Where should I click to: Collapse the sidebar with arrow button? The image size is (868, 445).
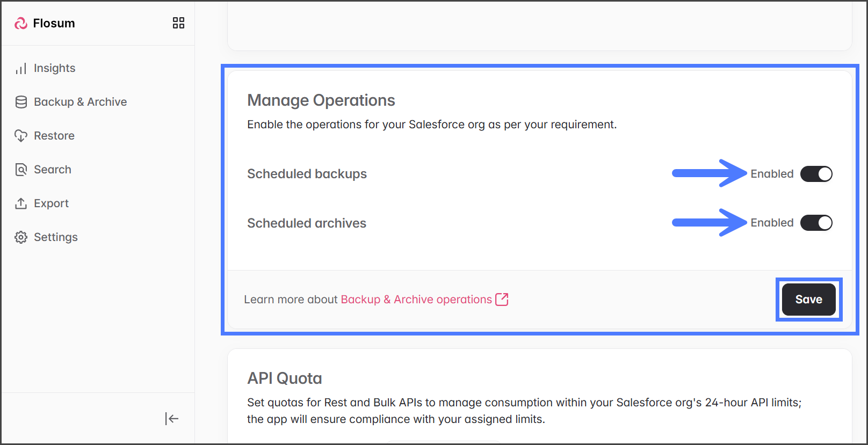[172, 419]
